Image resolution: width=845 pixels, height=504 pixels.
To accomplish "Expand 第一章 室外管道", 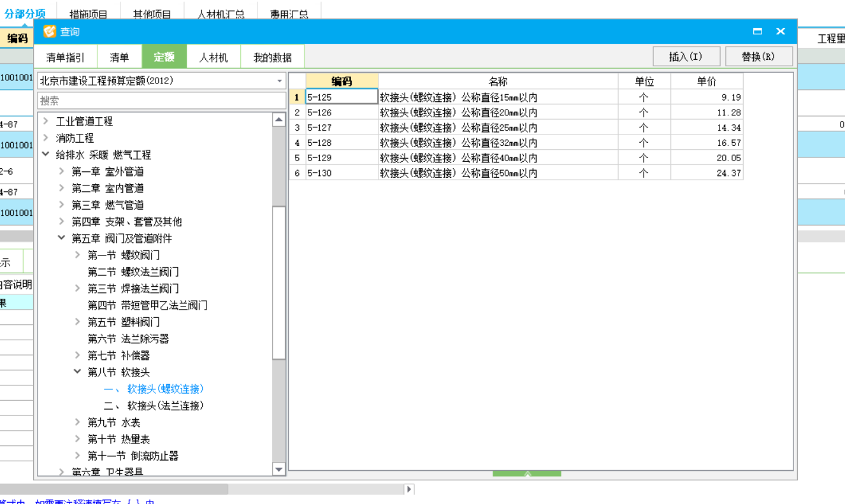I will click(x=62, y=171).
